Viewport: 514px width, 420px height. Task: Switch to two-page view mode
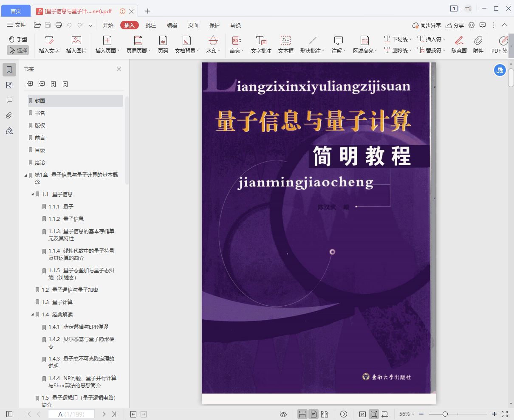[x=325, y=414]
